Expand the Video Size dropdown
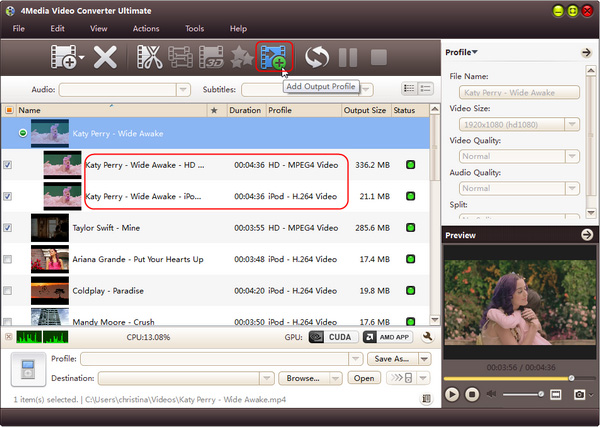This screenshot has height=427, width=600. click(573, 125)
